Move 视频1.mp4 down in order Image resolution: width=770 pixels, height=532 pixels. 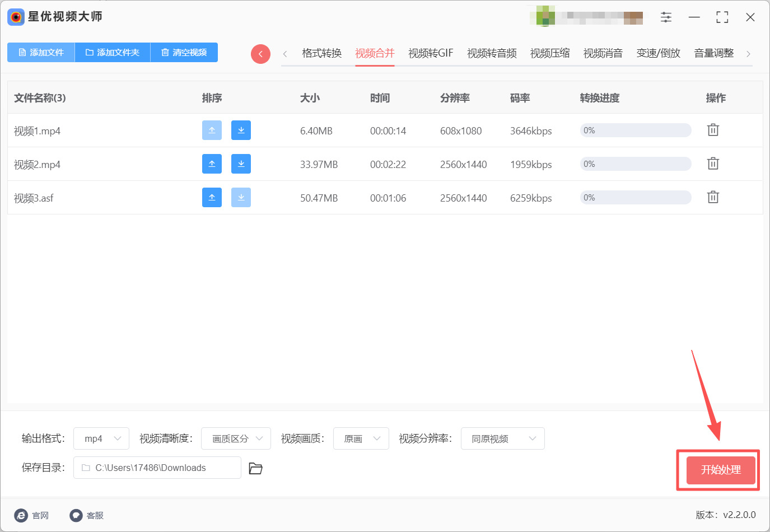point(241,130)
